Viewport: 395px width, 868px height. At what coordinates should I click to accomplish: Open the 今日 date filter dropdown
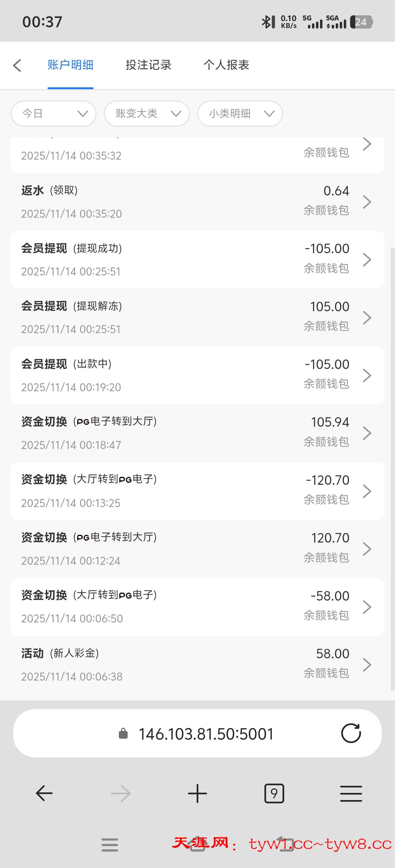[x=54, y=114]
